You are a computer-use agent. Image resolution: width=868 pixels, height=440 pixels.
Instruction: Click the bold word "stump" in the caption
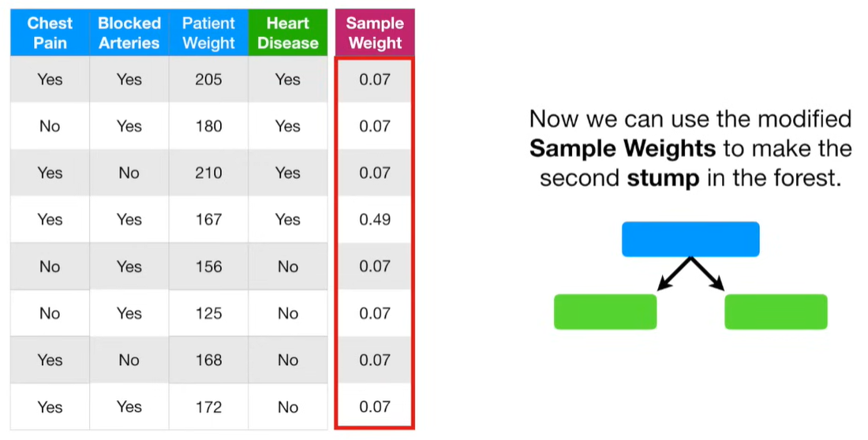(663, 177)
